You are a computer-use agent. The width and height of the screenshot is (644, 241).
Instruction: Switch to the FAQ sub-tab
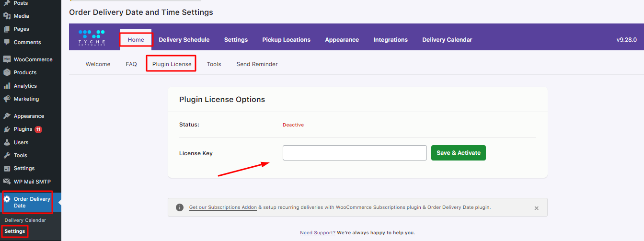pyautogui.click(x=131, y=64)
